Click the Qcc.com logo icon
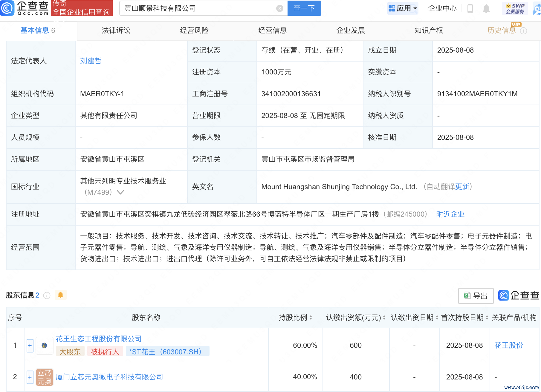The image size is (541, 392). 7,8
